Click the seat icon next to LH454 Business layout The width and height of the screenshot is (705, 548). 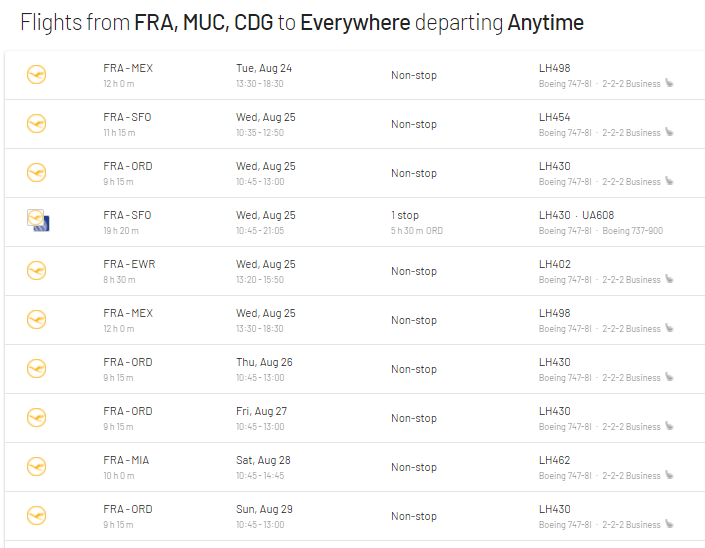(669, 133)
